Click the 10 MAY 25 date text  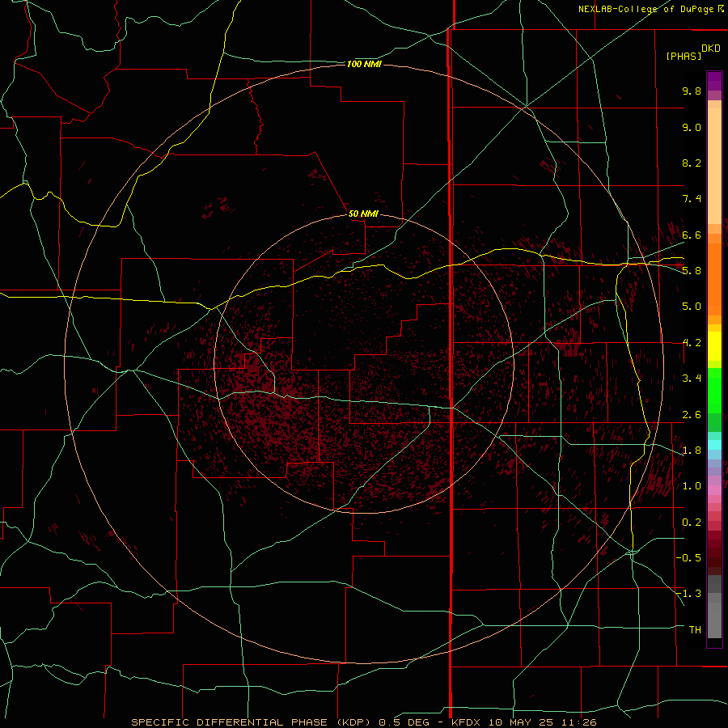pyautogui.click(x=520, y=722)
